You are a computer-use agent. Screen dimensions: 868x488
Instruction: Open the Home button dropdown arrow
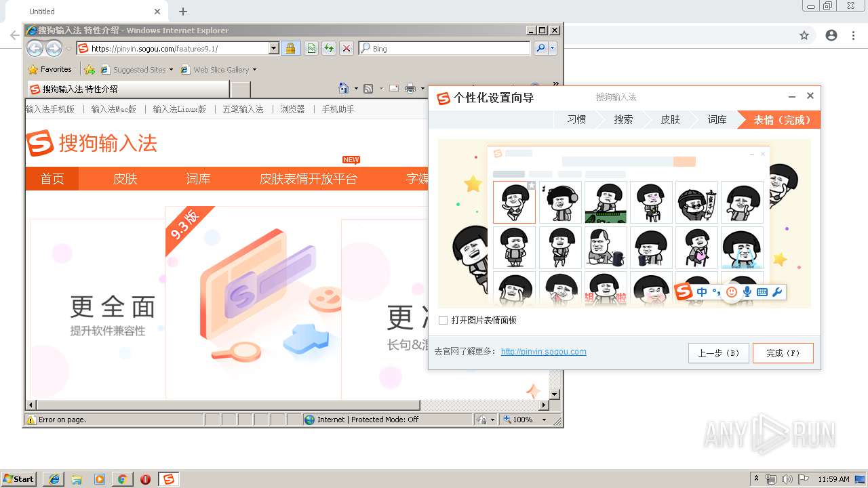356,89
